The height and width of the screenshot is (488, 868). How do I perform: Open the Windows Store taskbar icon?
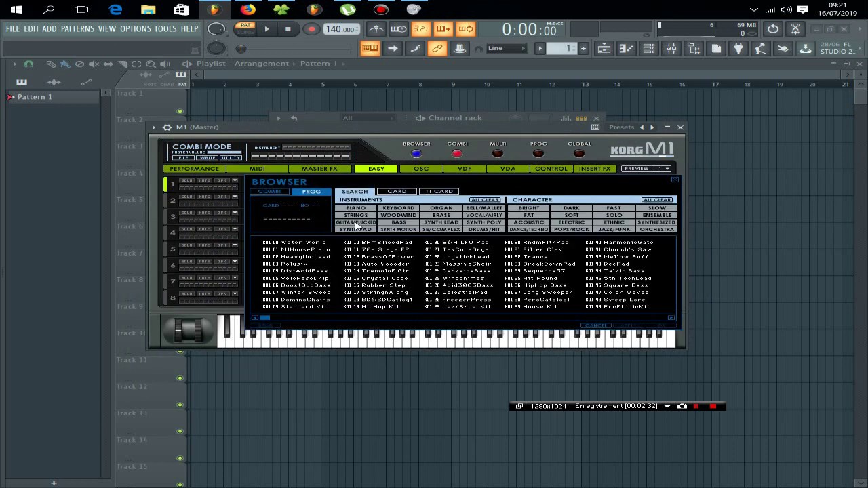[x=181, y=9]
